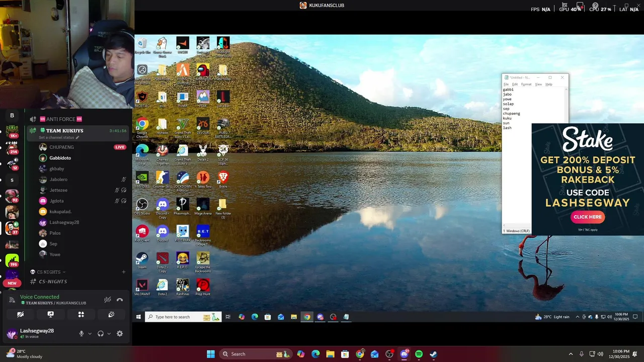Open Microsoft Edge desktop shortcut
The height and width of the screenshot is (362, 644).
142,153
